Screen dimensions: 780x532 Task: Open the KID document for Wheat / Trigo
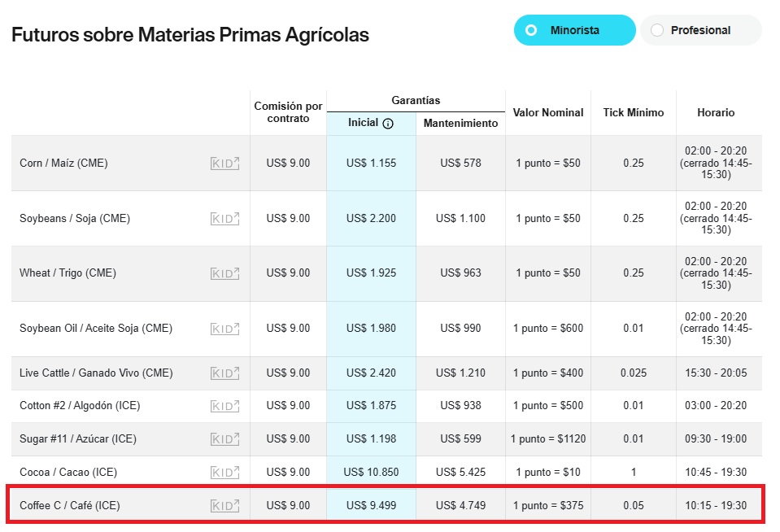225,273
